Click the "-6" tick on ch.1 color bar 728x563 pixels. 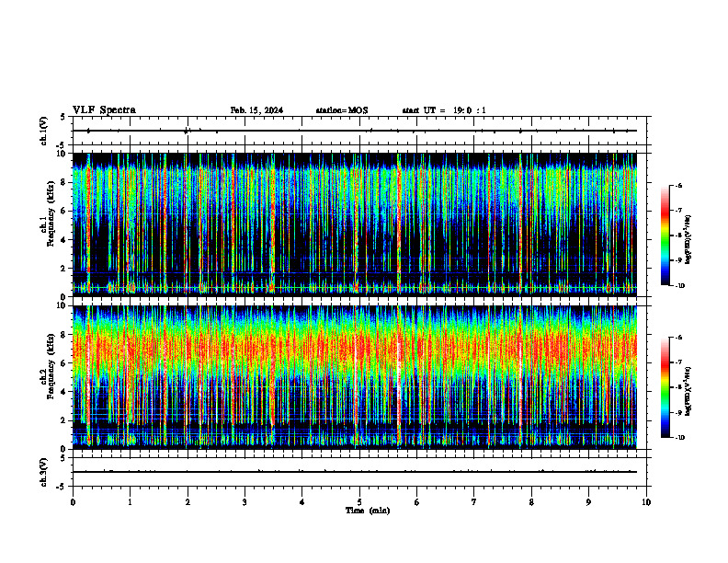point(678,185)
